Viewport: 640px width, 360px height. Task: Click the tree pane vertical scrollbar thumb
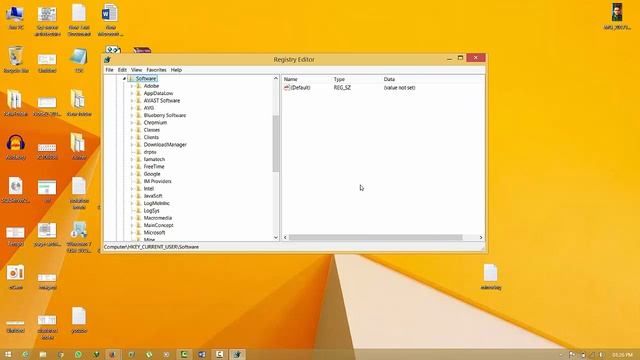(276, 143)
